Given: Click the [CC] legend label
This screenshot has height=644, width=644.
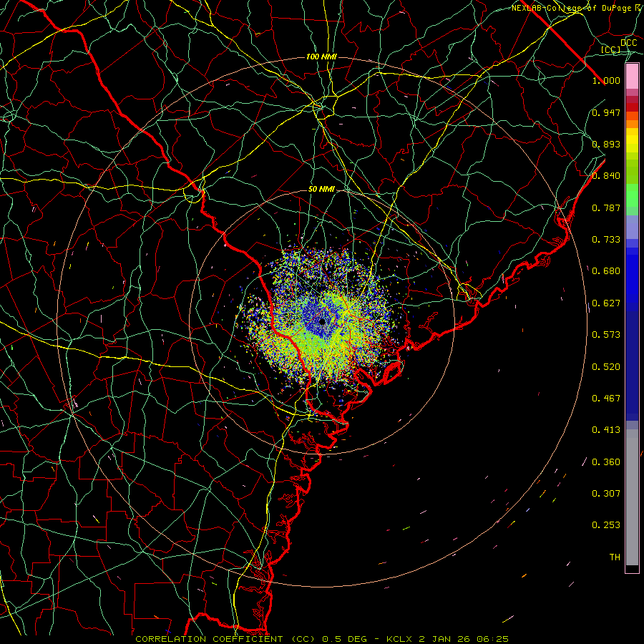Looking at the screenshot, I should [611, 49].
